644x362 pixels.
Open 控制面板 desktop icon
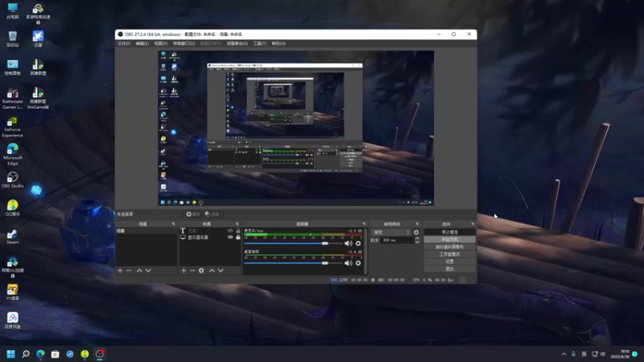(x=12, y=67)
